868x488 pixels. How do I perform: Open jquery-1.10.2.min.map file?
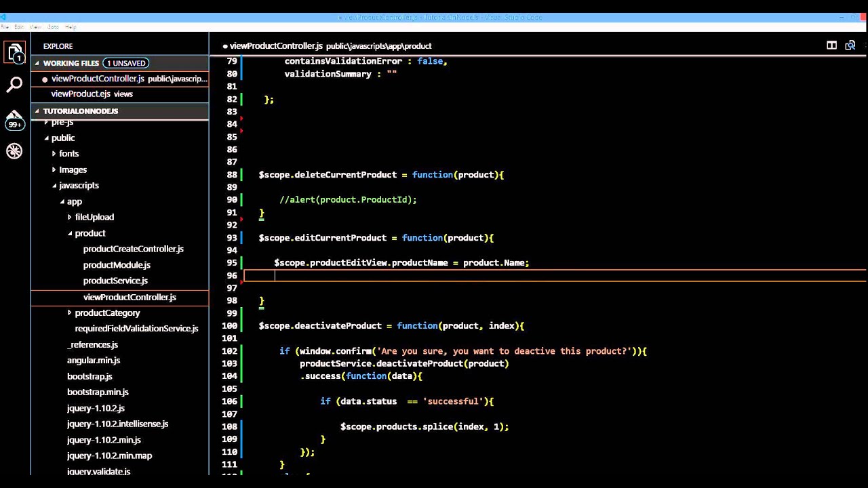[x=109, y=455]
